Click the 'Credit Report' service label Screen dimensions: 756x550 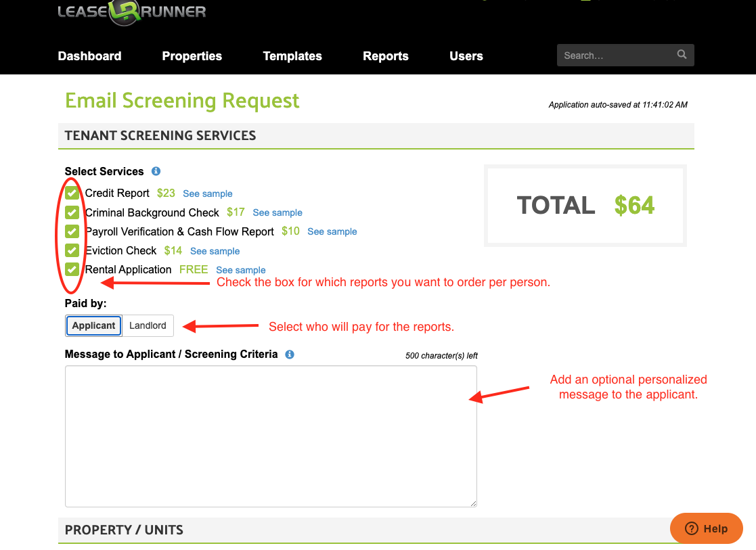pyautogui.click(x=117, y=193)
